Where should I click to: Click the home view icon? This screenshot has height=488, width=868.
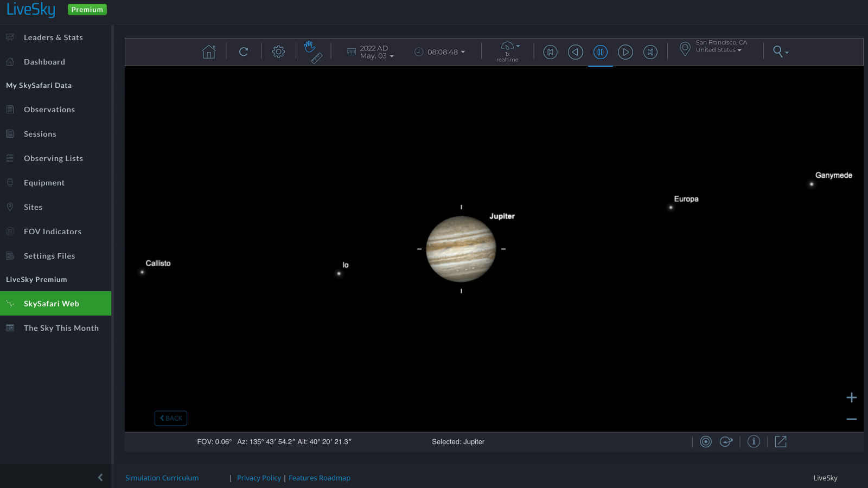pos(209,51)
